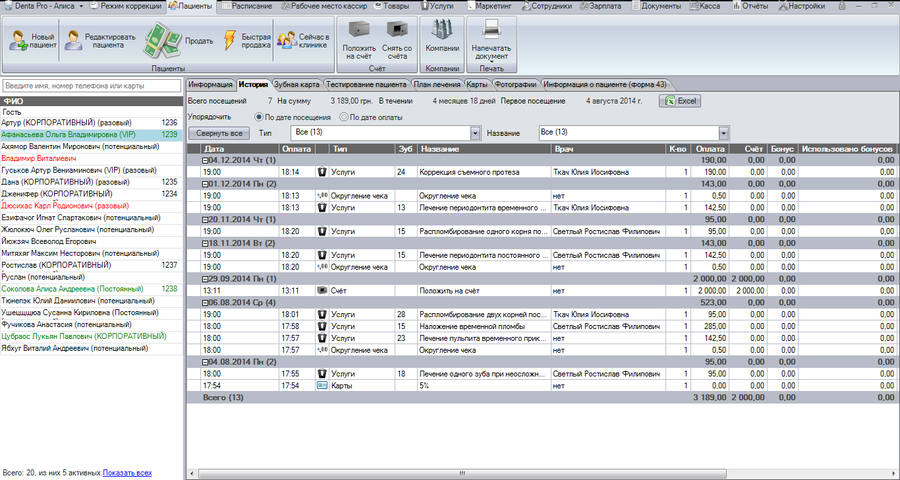The height and width of the screenshot is (480, 900).
Task: Click the patient search input field
Action: (92, 86)
